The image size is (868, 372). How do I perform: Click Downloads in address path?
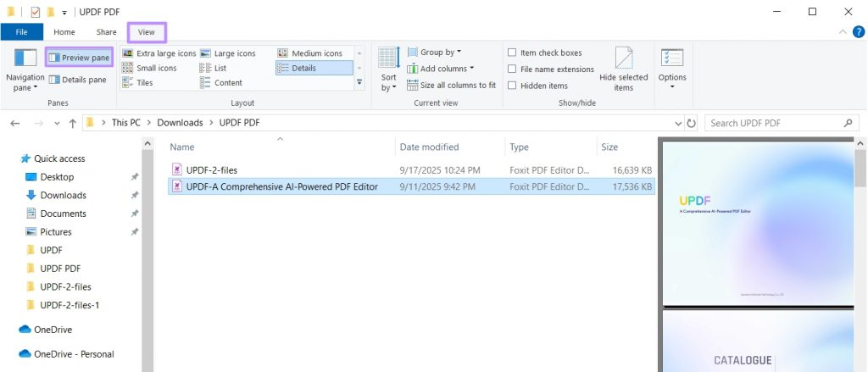point(180,123)
